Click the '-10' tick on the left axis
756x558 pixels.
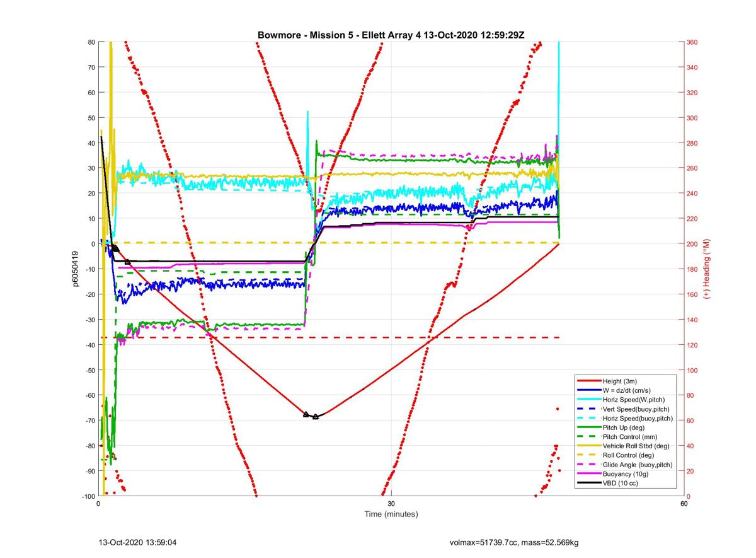click(x=89, y=269)
